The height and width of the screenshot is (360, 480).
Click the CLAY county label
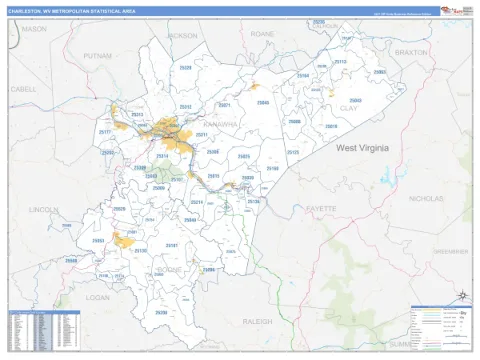348,108
